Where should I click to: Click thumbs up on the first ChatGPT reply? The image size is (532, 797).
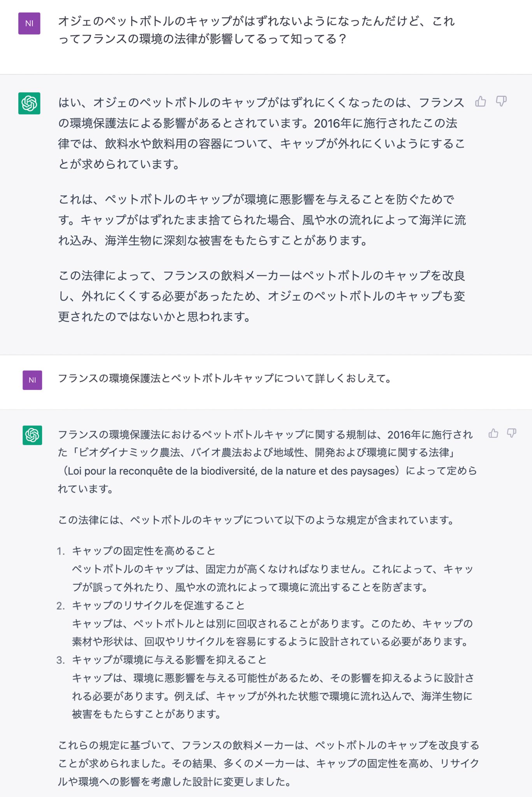481,102
